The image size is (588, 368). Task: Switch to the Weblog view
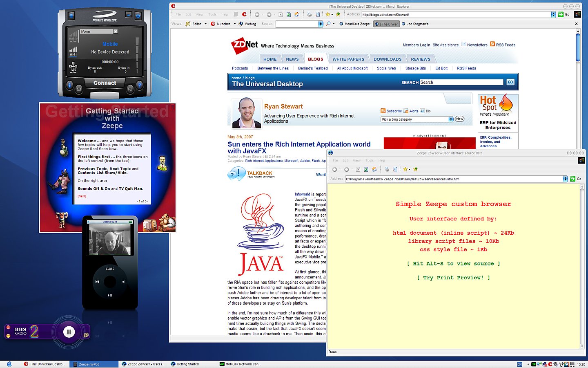point(247,24)
